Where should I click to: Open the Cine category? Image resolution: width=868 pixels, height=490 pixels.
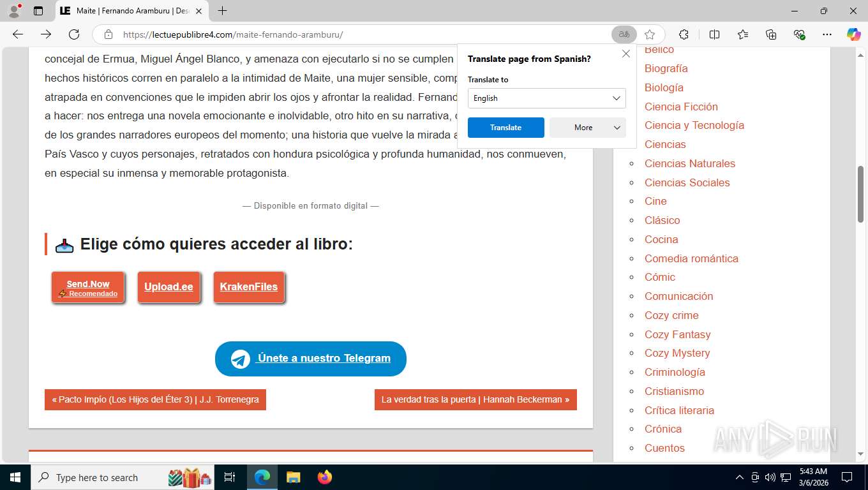(x=655, y=201)
